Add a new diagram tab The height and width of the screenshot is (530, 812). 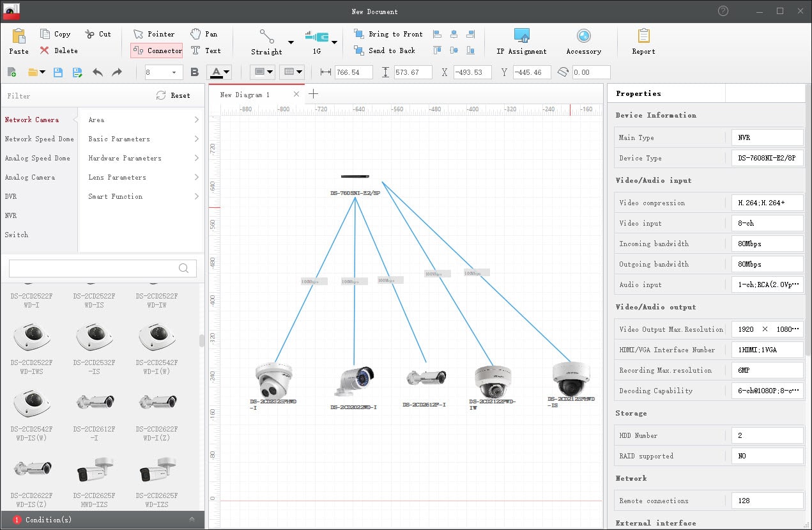313,94
